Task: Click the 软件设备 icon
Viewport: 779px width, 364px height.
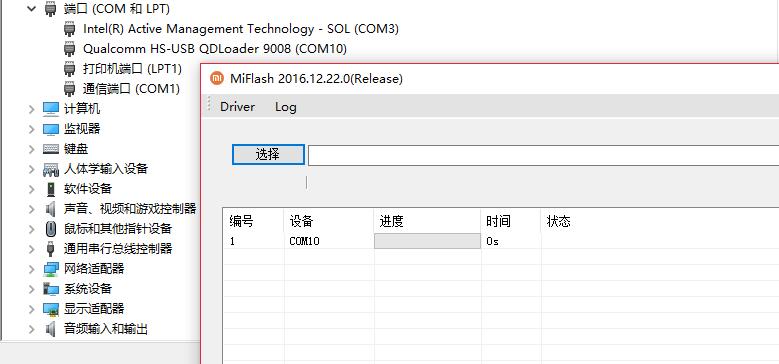Action: (51, 189)
